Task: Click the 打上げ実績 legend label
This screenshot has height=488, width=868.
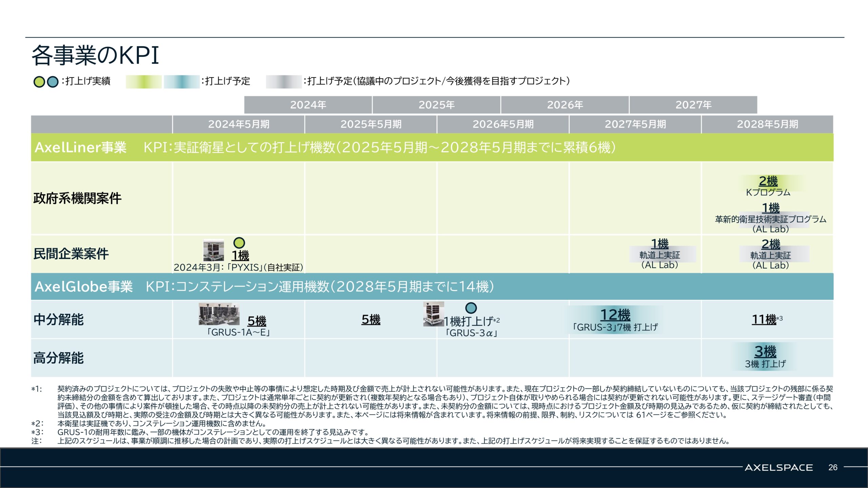Action: pos(88,81)
